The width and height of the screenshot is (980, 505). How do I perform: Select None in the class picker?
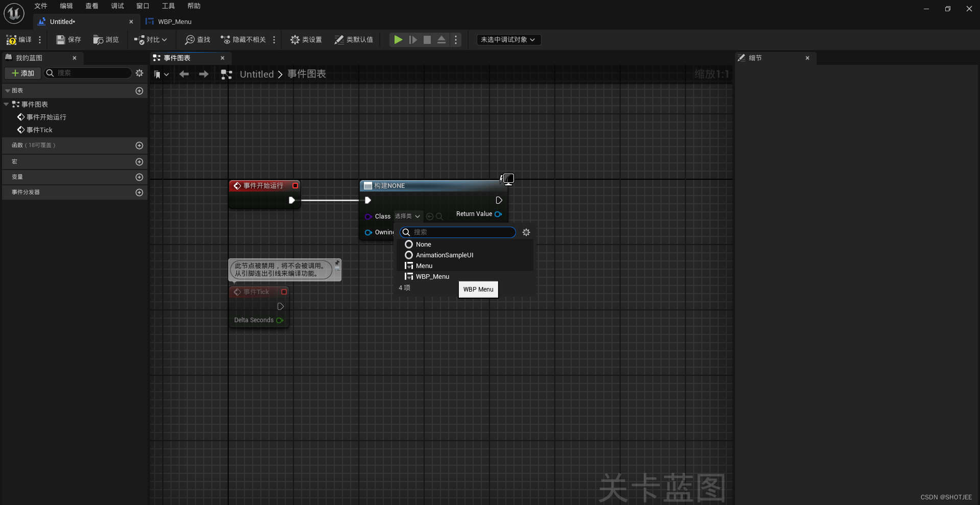tap(423, 244)
